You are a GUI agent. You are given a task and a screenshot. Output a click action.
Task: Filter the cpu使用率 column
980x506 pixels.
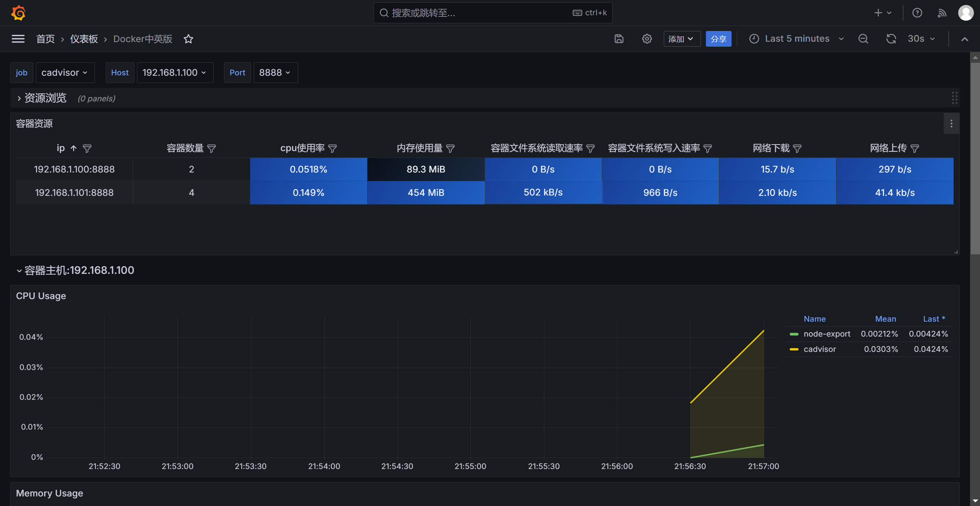pyautogui.click(x=333, y=148)
